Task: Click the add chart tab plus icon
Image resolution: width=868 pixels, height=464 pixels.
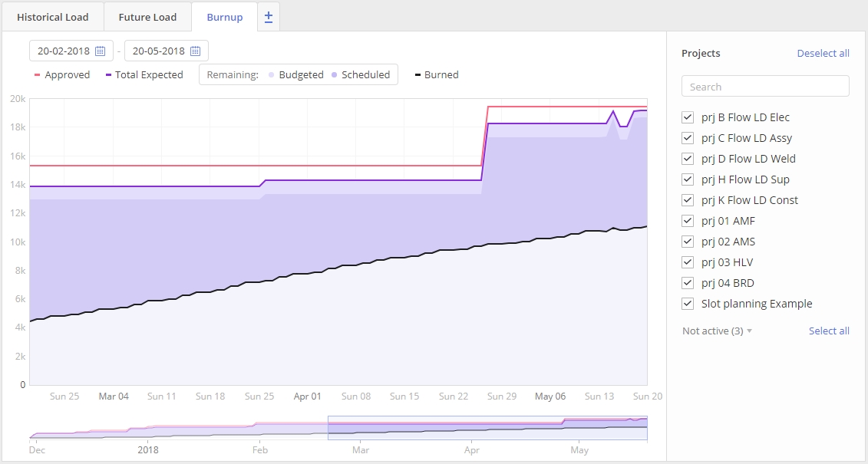Action: point(269,17)
